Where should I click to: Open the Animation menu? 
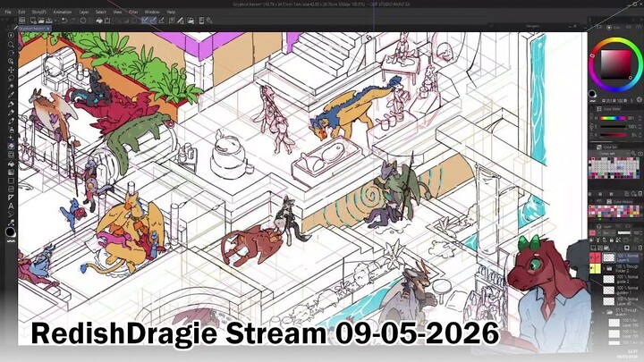pyautogui.click(x=63, y=12)
